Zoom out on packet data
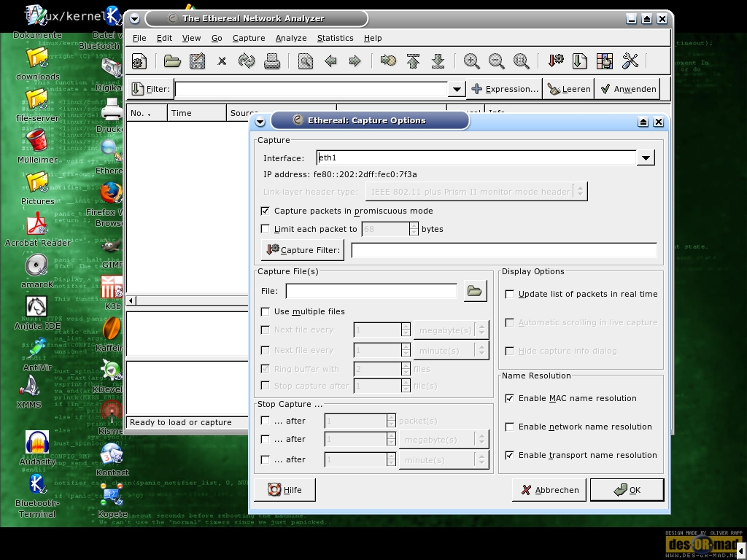 [x=496, y=61]
